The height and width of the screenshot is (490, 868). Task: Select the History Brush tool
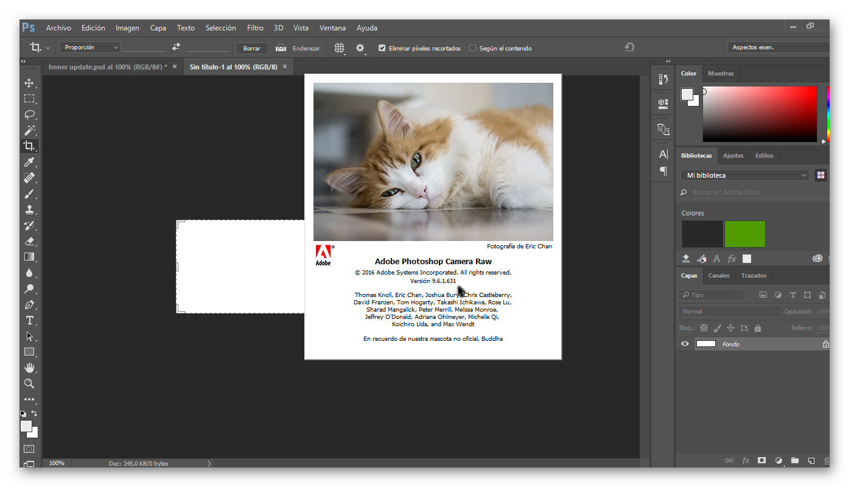point(29,225)
